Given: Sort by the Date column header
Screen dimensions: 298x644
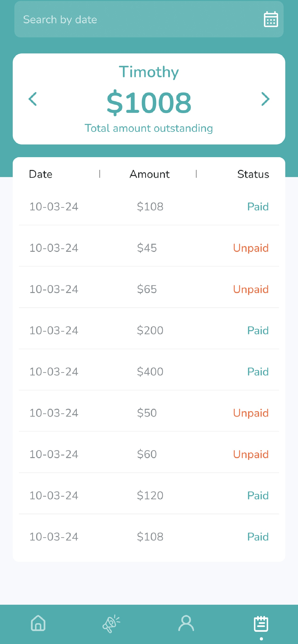Looking at the screenshot, I should click(x=41, y=174).
